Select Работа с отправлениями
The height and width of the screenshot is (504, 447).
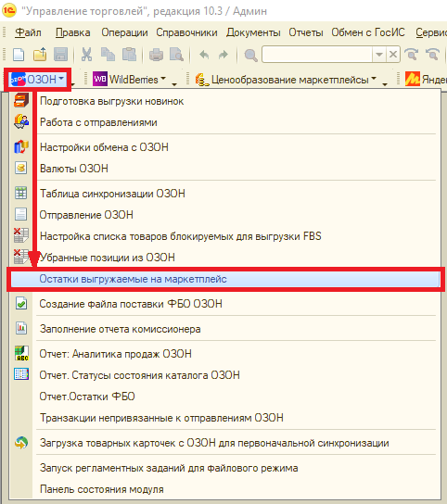[x=225, y=122]
